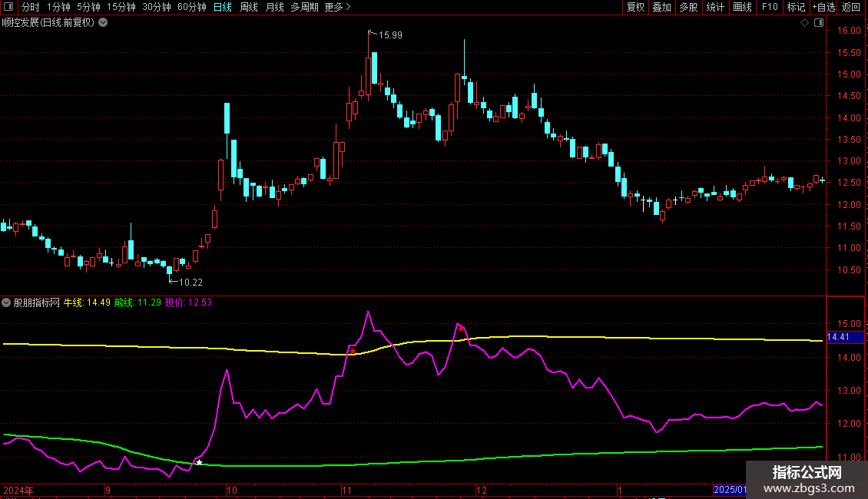This screenshot has width=868, height=499.
Task: Switch to 月线 monthly chart
Action: tap(274, 7)
